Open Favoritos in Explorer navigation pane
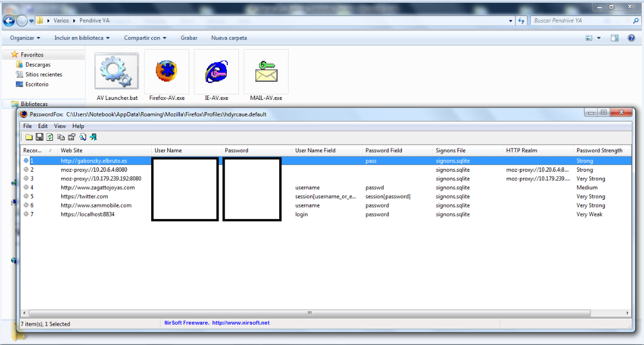Image resolution: width=644 pixels, height=345 pixels. coord(32,55)
